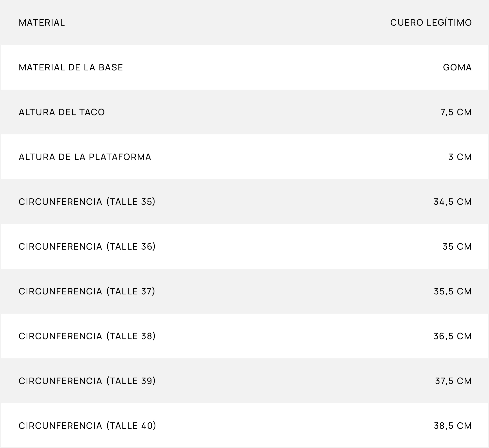Click the CIRCUNFERENCIA (TALLE 35) label
The width and height of the screenshot is (489, 448).
(x=87, y=202)
